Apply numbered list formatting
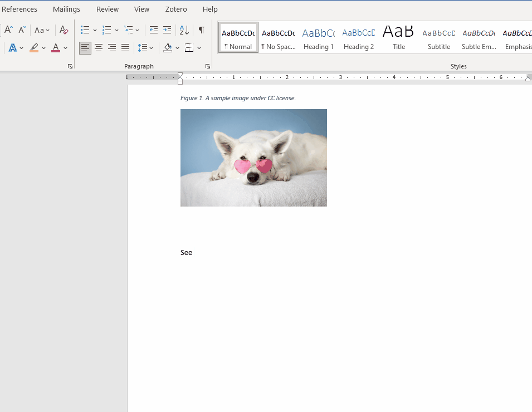 [106, 30]
